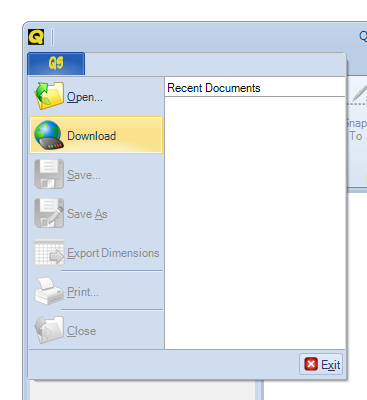Click the Save floppy disk icon

(x=49, y=174)
